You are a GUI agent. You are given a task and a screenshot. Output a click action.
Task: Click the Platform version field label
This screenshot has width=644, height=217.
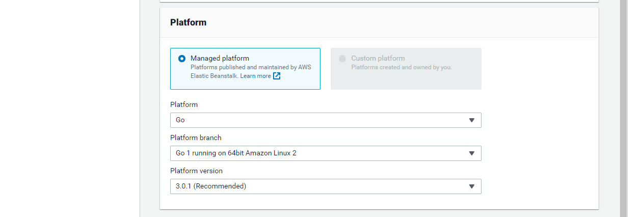(x=196, y=171)
